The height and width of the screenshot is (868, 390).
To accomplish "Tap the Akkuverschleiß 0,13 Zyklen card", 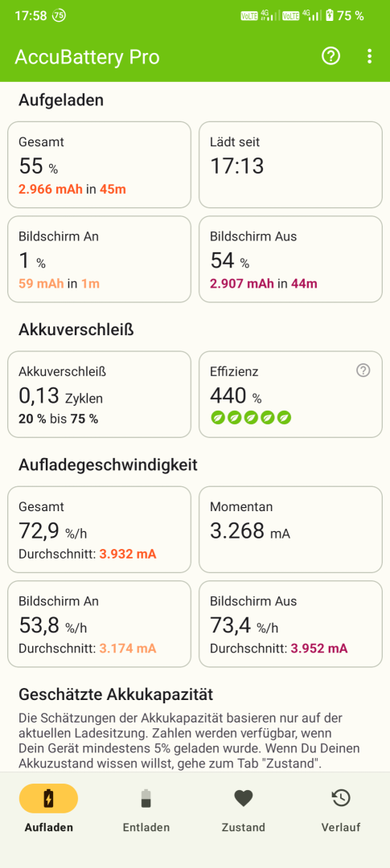I will pyautogui.click(x=99, y=394).
